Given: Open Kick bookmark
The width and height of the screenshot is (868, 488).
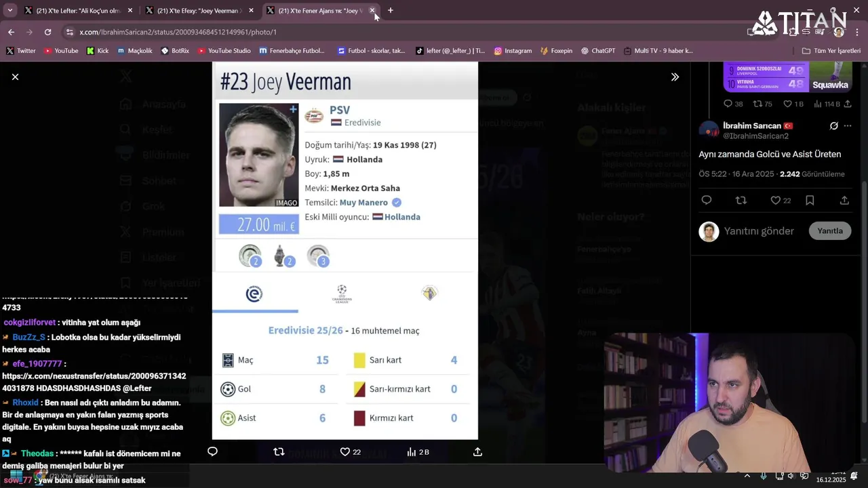Looking at the screenshot, I should pos(98,51).
